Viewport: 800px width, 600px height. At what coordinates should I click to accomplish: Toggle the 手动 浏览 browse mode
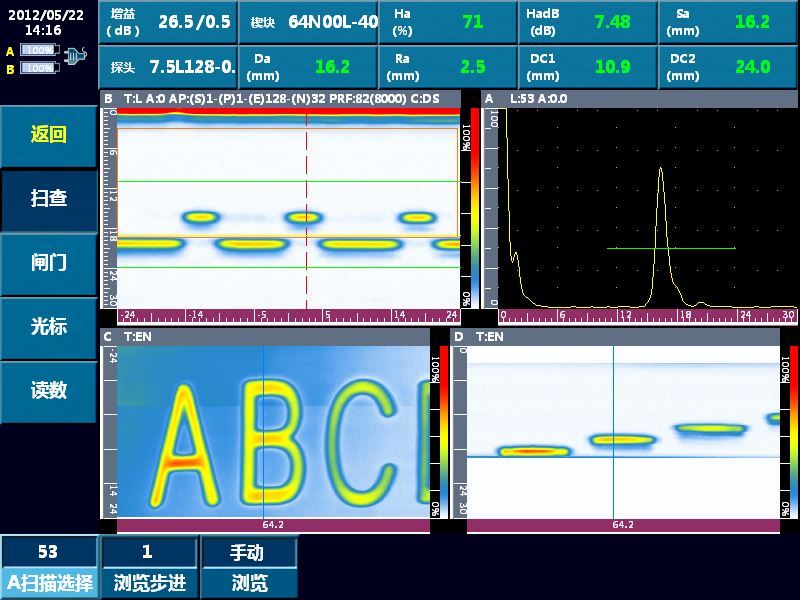click(248, 567)
